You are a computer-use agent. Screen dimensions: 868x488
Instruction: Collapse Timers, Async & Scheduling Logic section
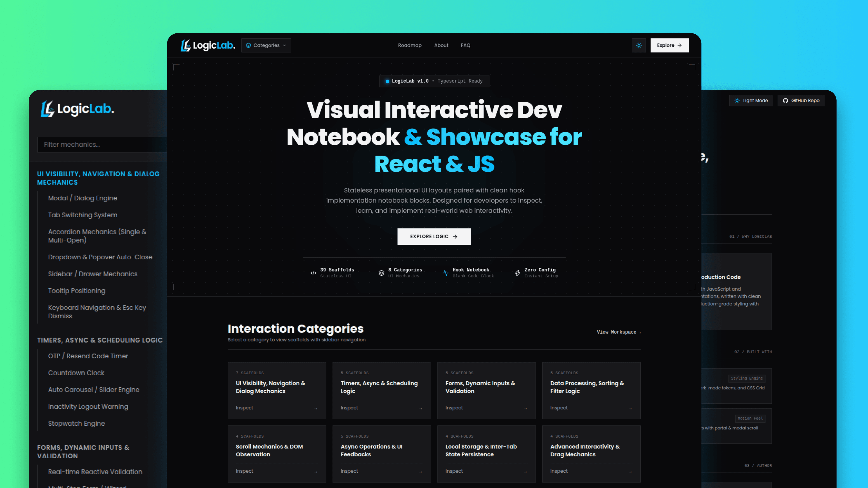(100, 340)
